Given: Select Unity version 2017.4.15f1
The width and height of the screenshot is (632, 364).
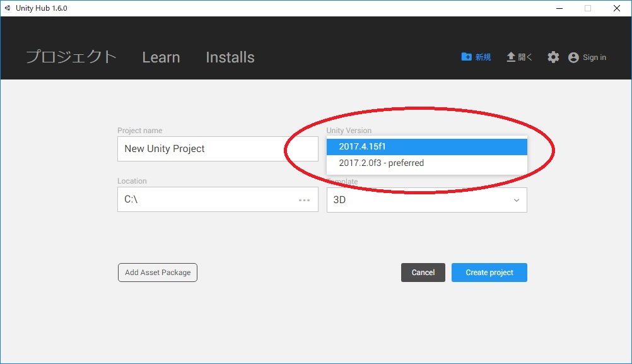Looking at the screenshot, I should (427, 147).
